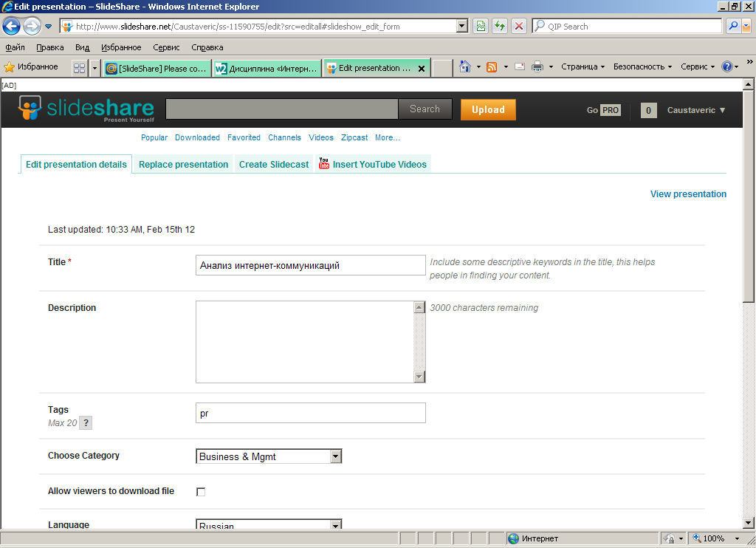Click the page scrollbar down arrow
The image size is (756, 548).
(x=749, y=522)
